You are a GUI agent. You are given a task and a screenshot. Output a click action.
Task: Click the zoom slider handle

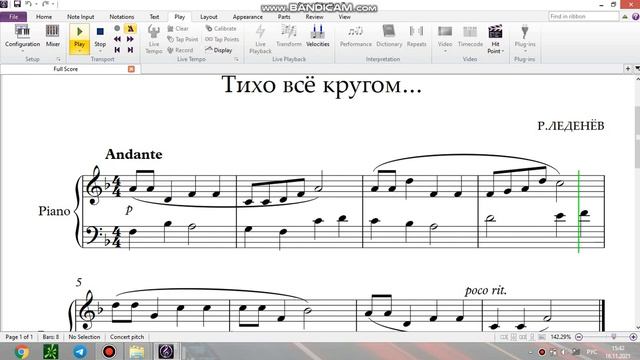click(613, 337)
